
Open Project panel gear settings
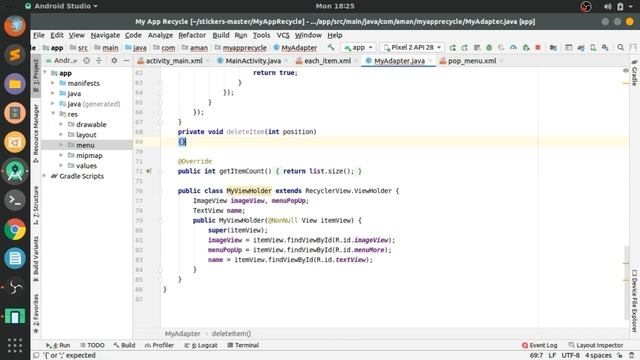pyautogui.click(x=114, y=61)
